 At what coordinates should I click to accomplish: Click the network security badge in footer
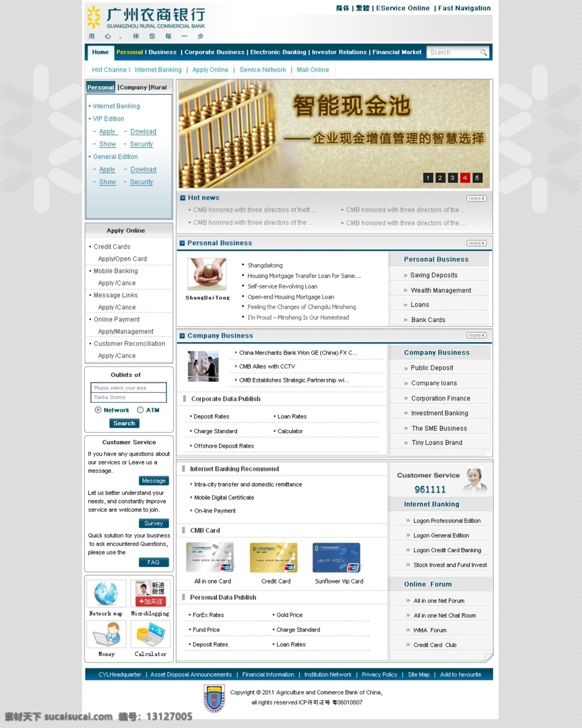tap(214, 698)
